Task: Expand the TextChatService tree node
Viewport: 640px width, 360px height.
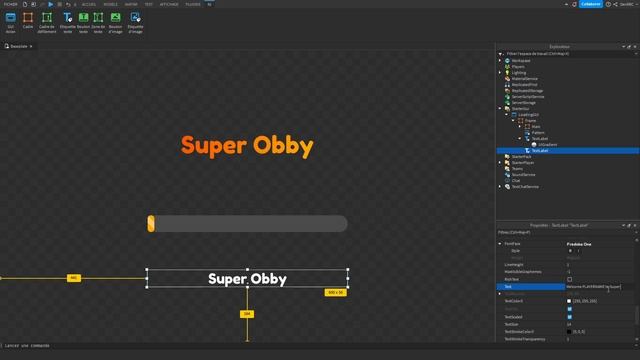Action: coord(500,187)
